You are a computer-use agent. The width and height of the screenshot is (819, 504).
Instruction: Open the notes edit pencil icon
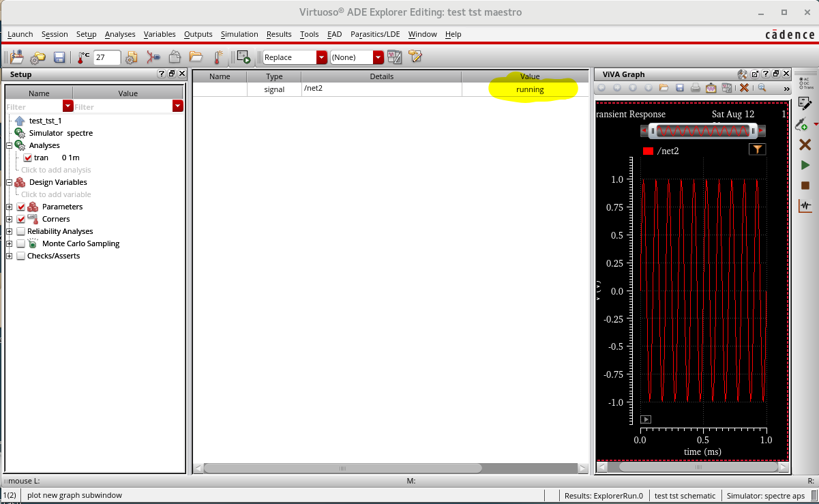click(415, 57)
